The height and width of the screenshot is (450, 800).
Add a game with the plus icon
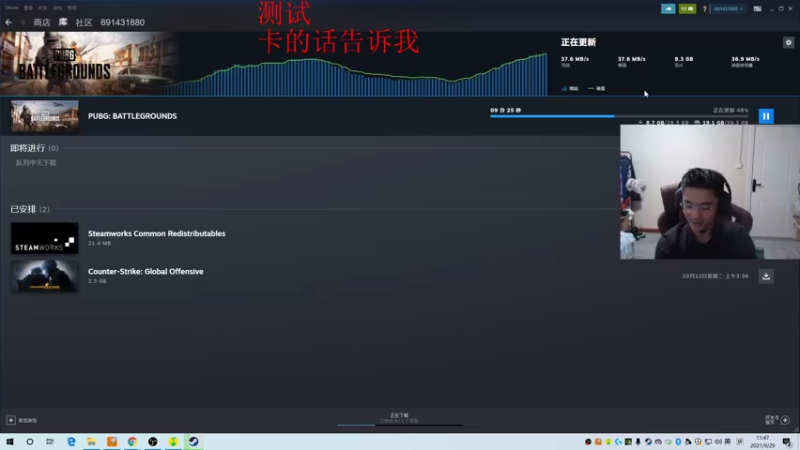[x=11, y=420]
